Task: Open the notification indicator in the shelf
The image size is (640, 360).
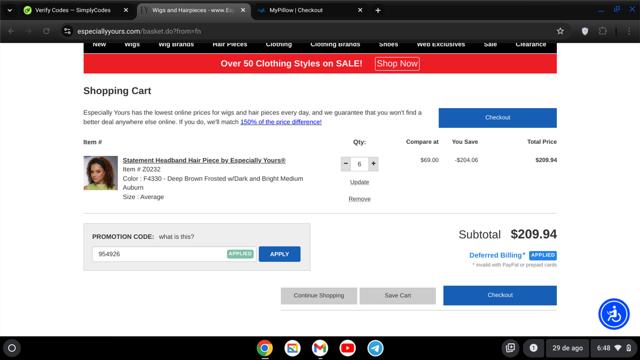Action: coord(533,348)
